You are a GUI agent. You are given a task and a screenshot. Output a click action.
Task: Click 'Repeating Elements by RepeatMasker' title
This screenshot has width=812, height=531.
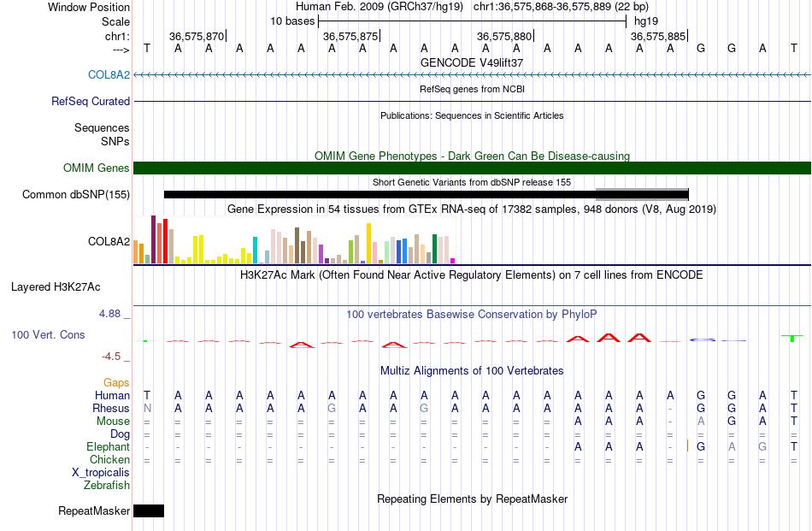pyautogui.click(x=472, y=499)
